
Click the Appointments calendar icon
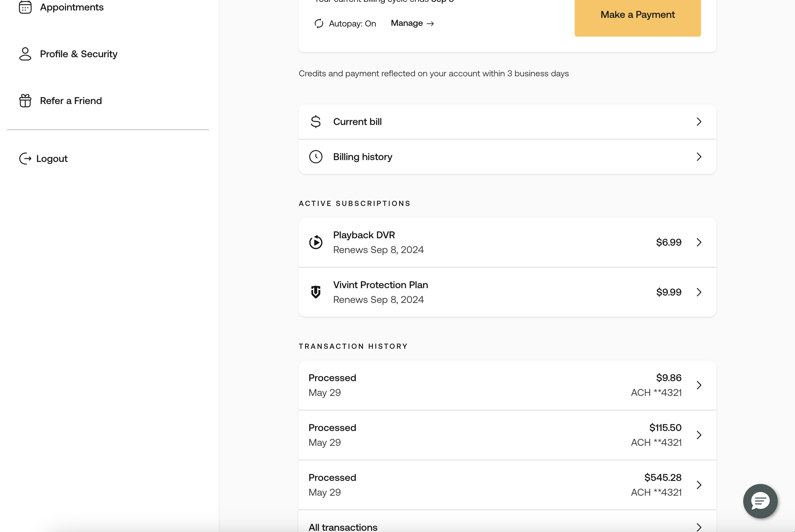[x=25, y=7]
